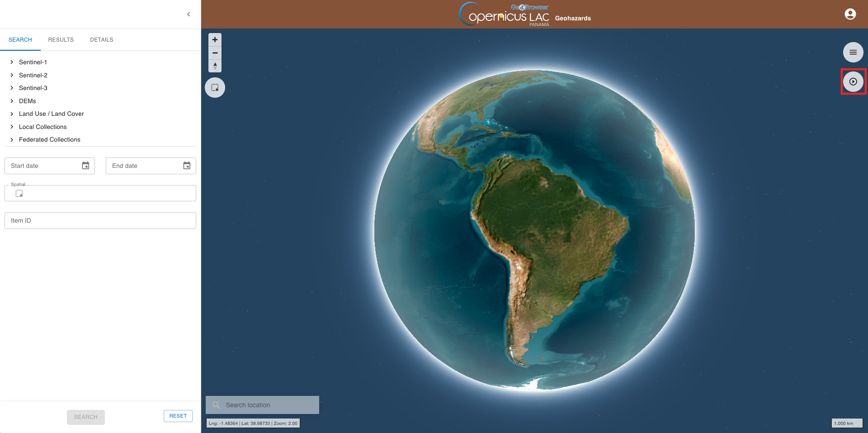Switch to the Details tab
The height and width of the screenshot is (433, 868).
coord(101,40)
